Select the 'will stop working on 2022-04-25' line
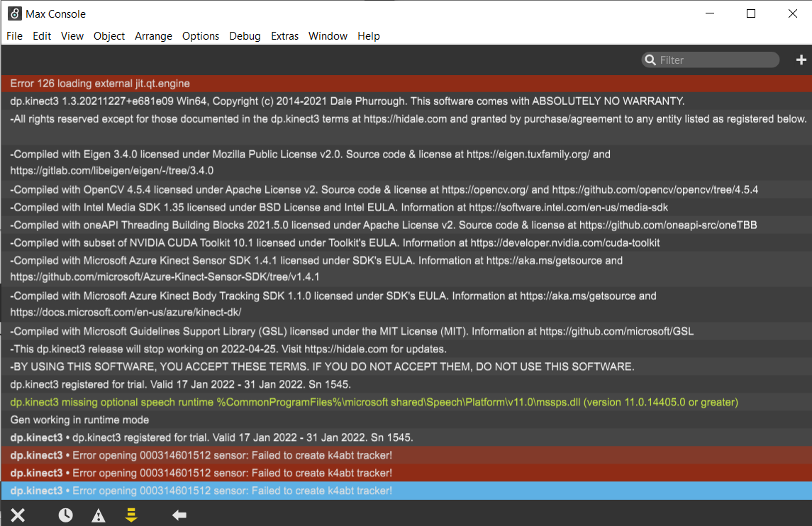This screenshot has height=526, width=812. (406, 349)
